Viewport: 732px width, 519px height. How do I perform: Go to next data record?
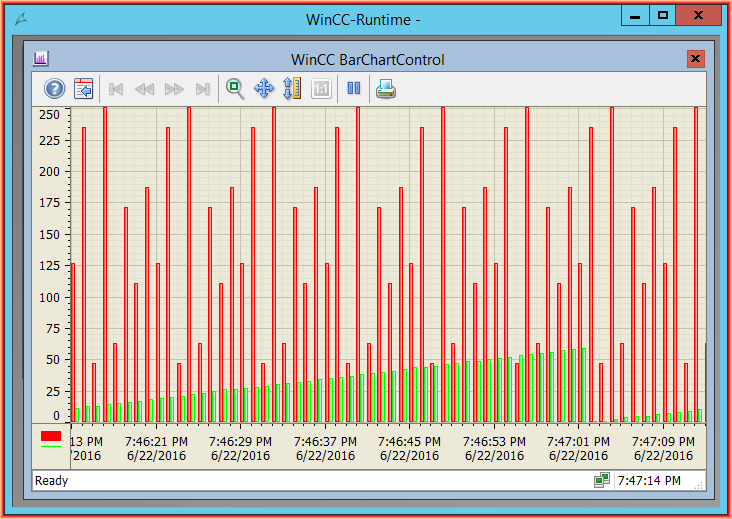point(174,89)
